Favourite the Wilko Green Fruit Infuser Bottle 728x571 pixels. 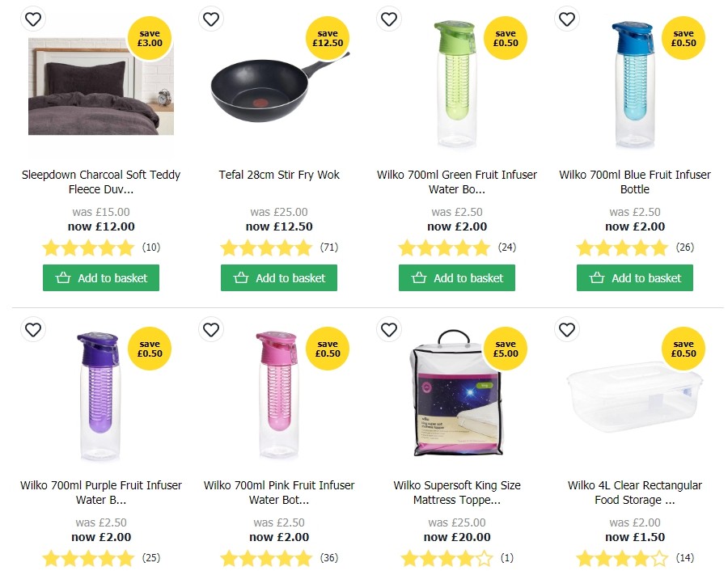(x=389, y=19)
